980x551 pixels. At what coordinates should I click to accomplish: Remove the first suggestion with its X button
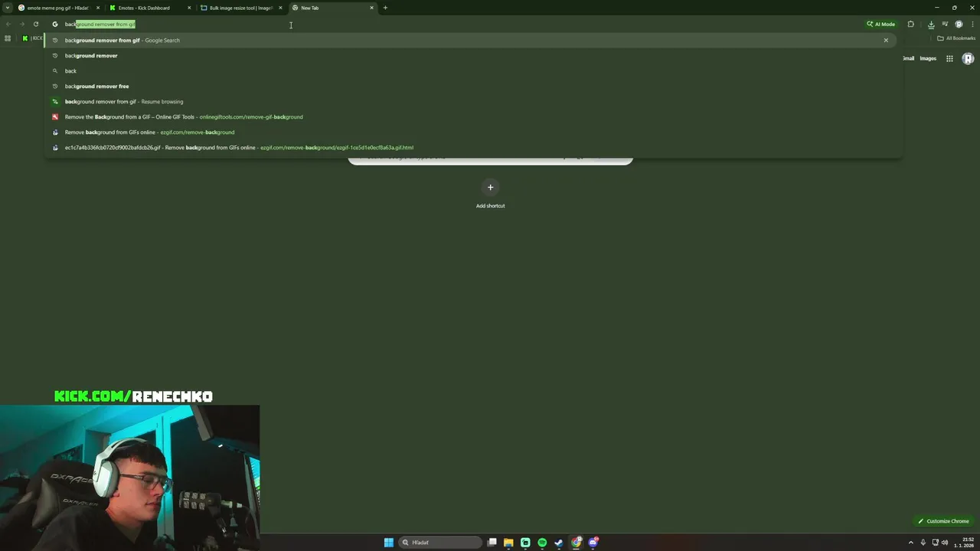click(886, 40)
